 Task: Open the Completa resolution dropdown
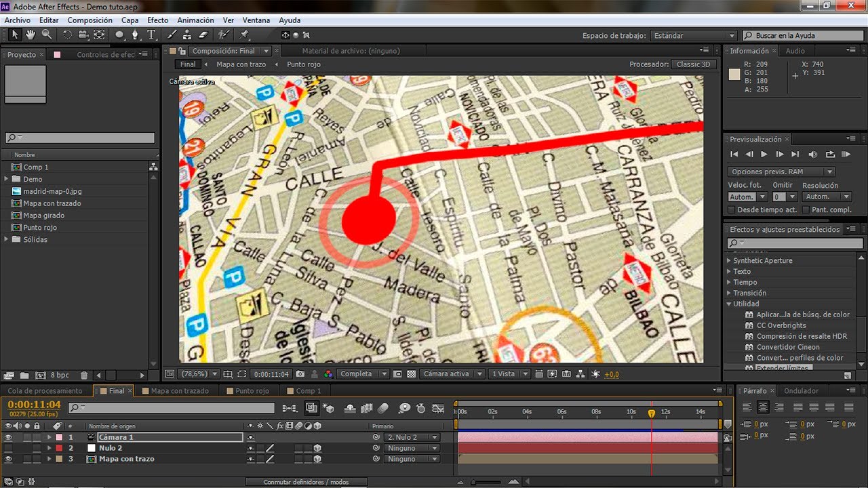pos(363,374)
